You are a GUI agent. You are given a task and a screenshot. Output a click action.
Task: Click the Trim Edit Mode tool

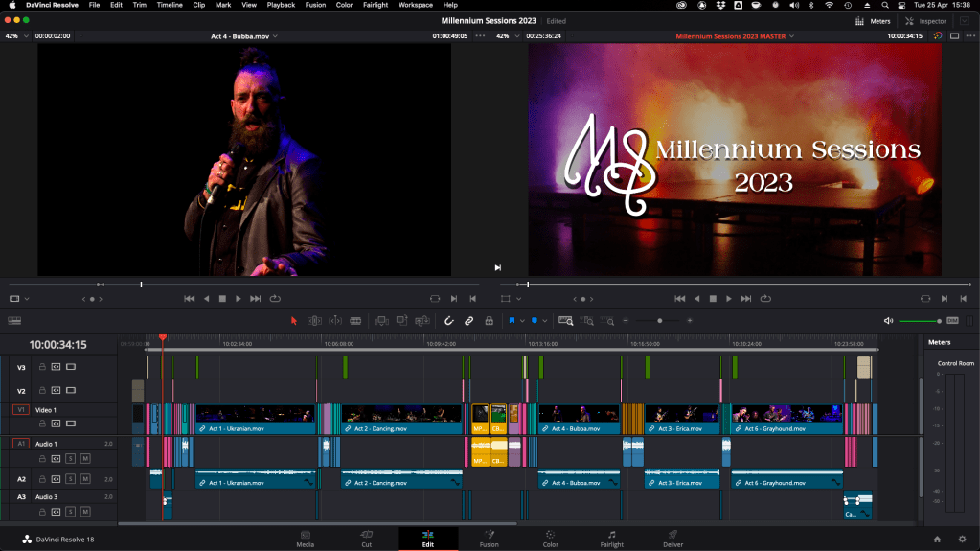pyautogui.click(x=314, y=321)
